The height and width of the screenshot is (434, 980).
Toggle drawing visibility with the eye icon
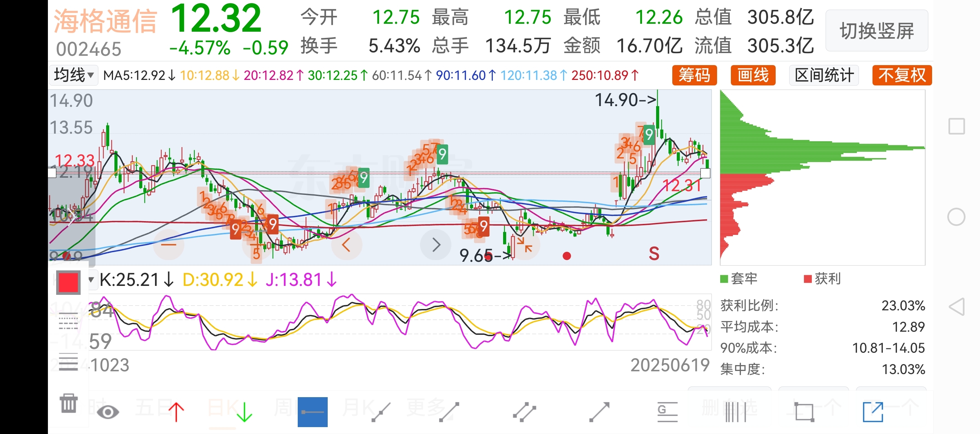coord(108,412)
